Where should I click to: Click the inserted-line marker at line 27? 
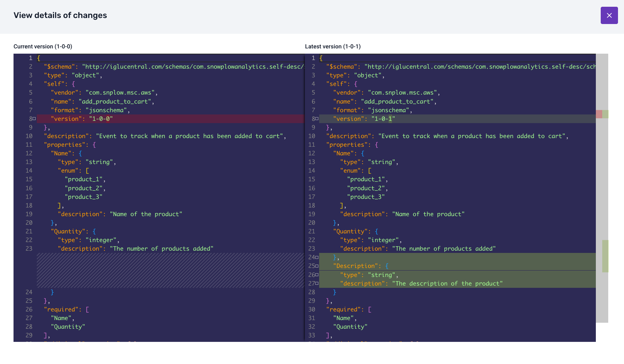(x=317, y=283)
